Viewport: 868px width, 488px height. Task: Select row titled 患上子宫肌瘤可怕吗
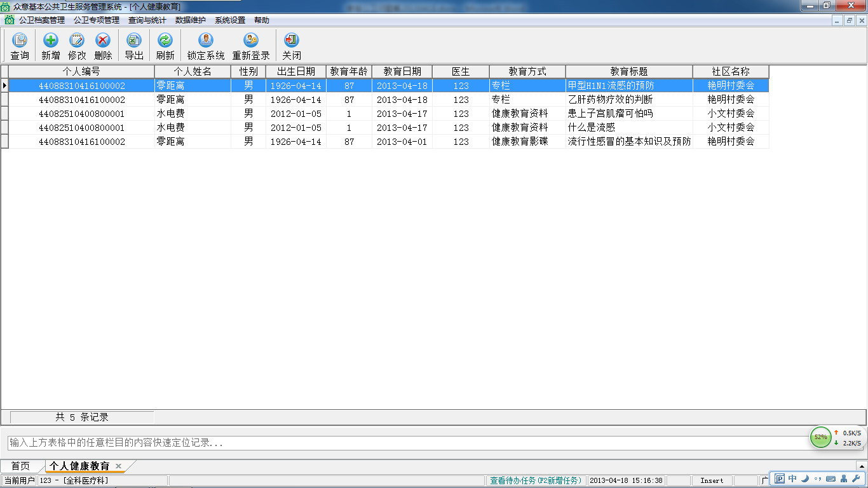388,113
